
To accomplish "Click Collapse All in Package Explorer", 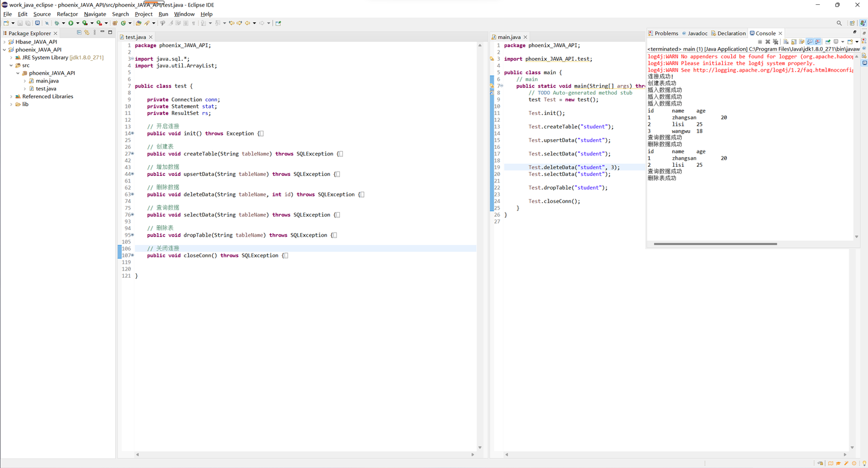I will coord(79,33).
